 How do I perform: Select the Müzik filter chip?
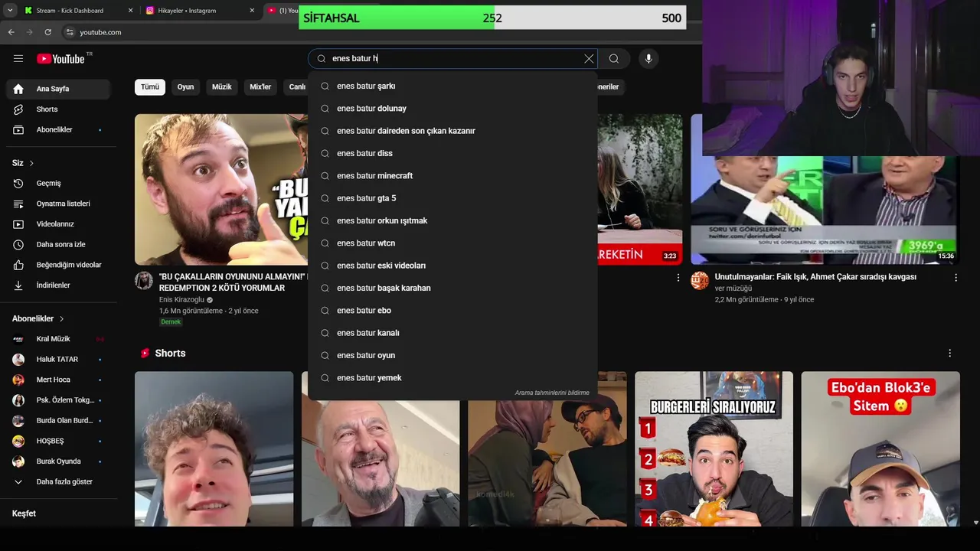tap(222, 87)
